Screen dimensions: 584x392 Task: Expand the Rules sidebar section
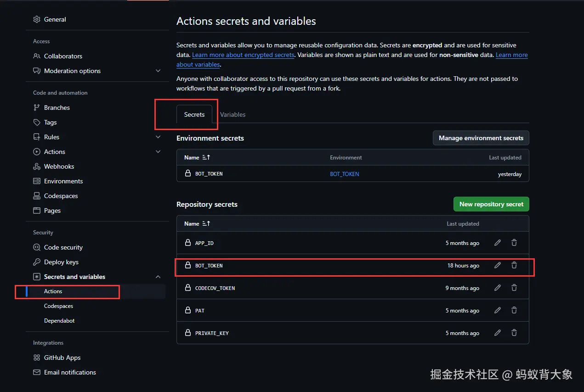(158, 137)
